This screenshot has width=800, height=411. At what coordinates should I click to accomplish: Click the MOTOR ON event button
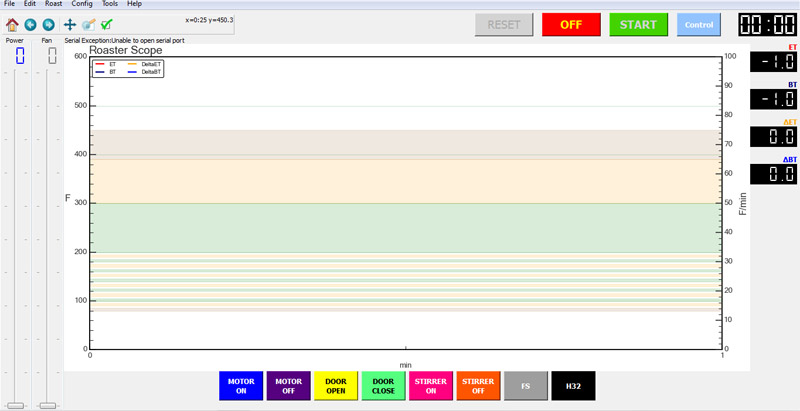point(241,386)
